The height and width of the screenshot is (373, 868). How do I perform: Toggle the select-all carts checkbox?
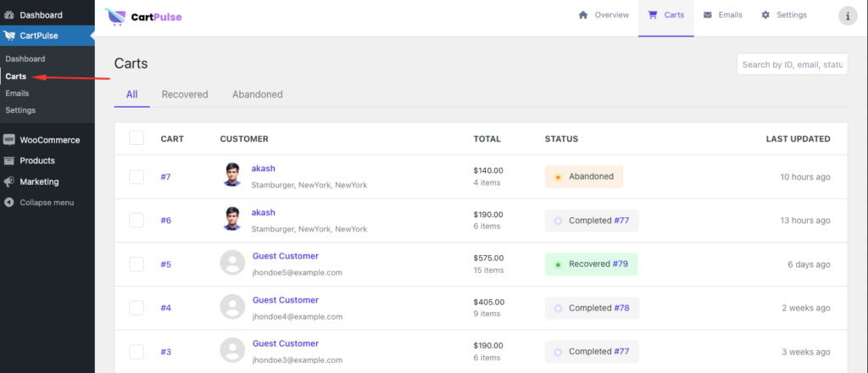(136, 138)
